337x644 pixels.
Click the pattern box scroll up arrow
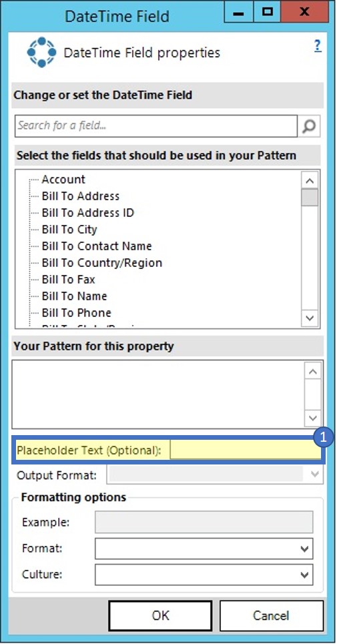[x=313, y=372]
